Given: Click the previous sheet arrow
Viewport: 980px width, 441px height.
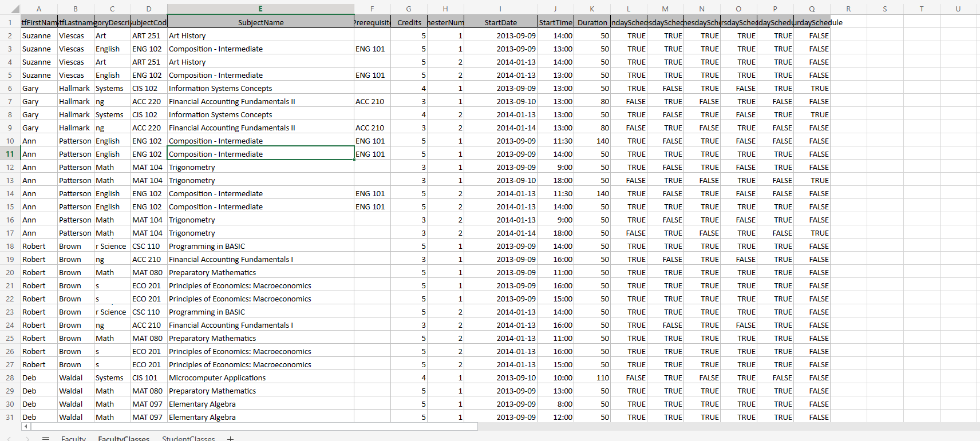Looking at the screenshot, I should pyautogui.click(x=9, y=438).
